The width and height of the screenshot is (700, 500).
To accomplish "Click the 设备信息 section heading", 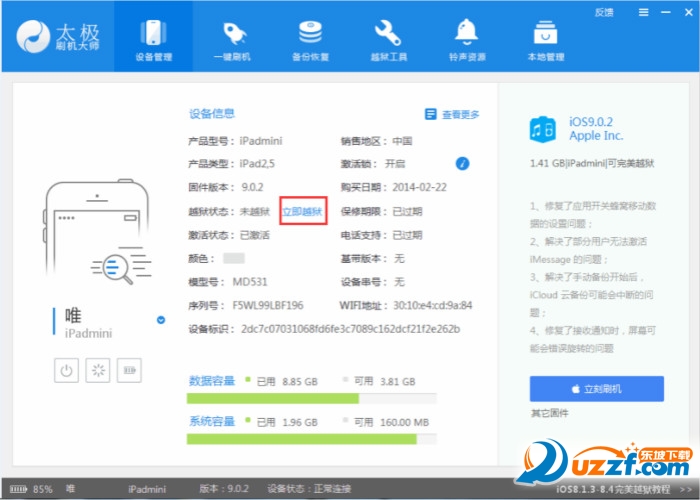I will pyautogui.click(x=212, y=114).
